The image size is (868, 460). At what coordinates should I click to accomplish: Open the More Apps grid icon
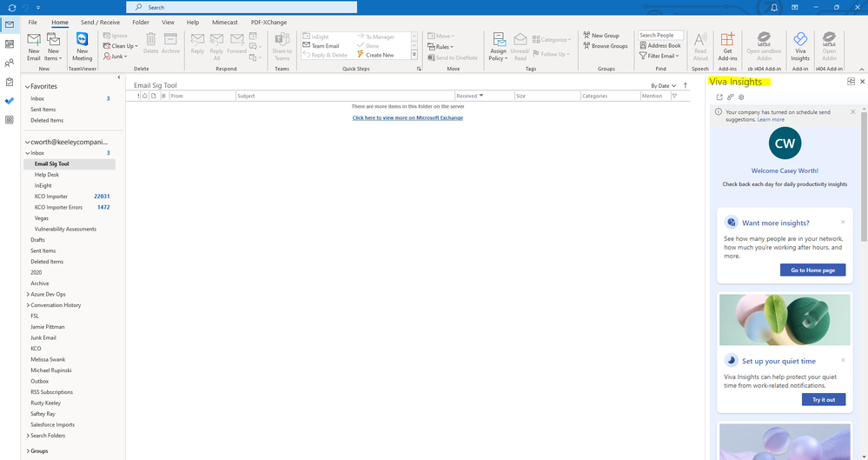pyautogui.click(x=10, y=120)
